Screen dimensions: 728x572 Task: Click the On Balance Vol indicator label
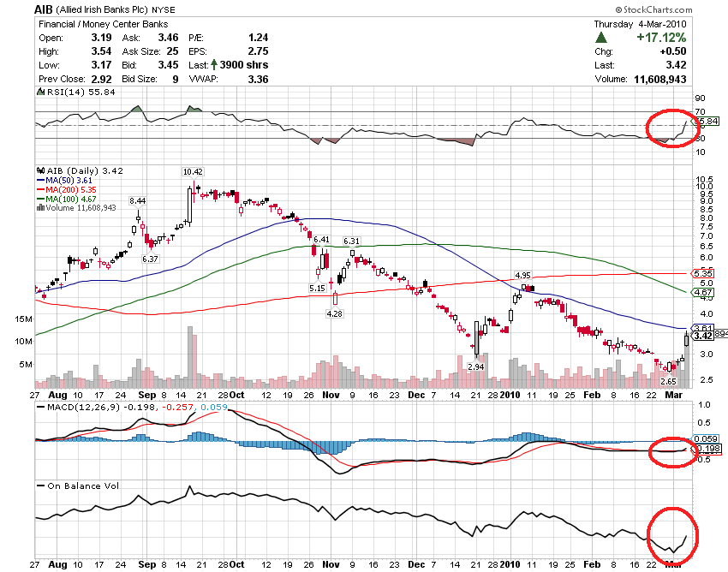tap(83, 486)
